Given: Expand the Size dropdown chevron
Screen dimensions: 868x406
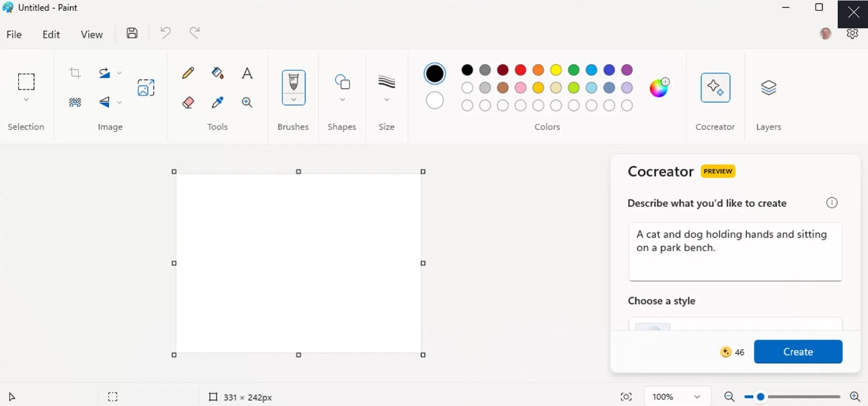Looking at the screenshot, I should (x=387, y=100).
